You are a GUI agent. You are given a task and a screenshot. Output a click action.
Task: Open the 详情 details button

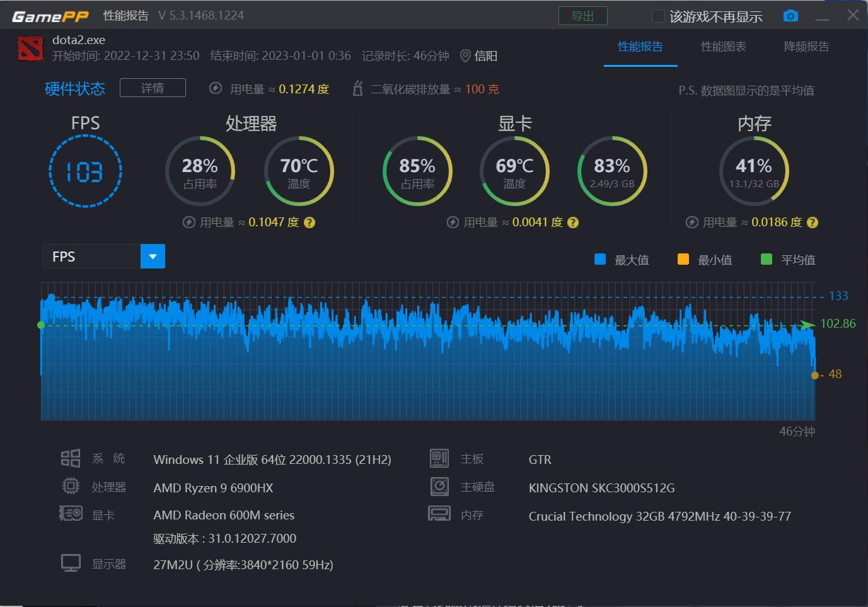(153, 88)
